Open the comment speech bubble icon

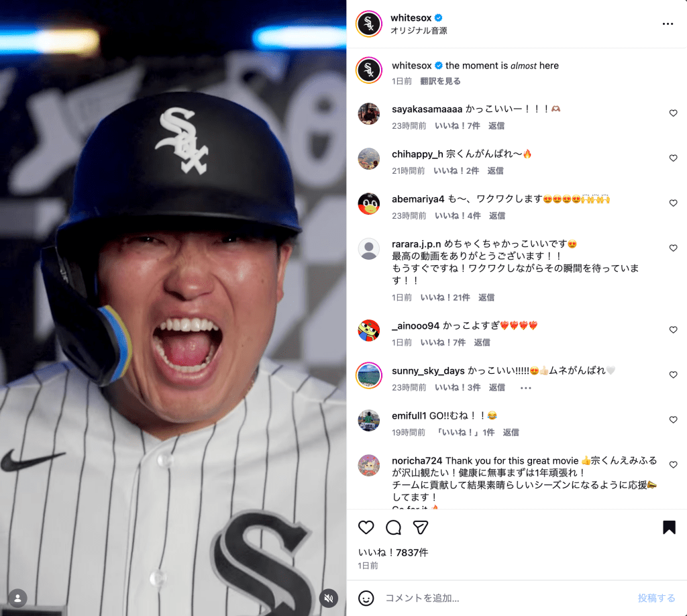[x=393, y=527]
